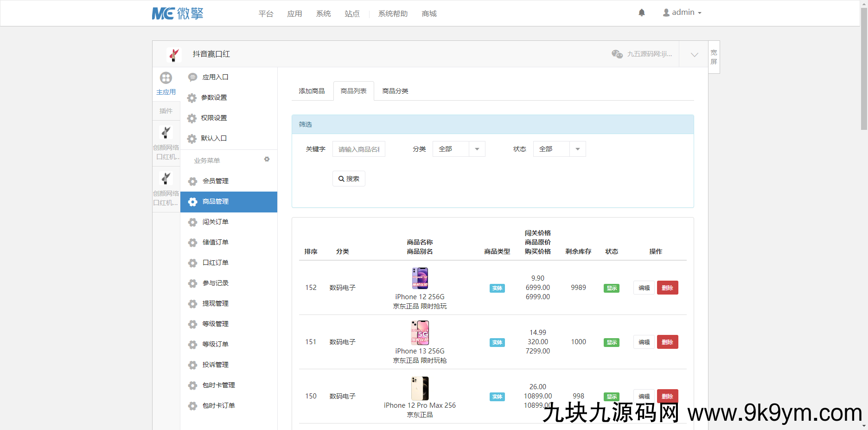Click the notification bell icon
Screen dimensions: 868x430
click(x=641, y=13)
